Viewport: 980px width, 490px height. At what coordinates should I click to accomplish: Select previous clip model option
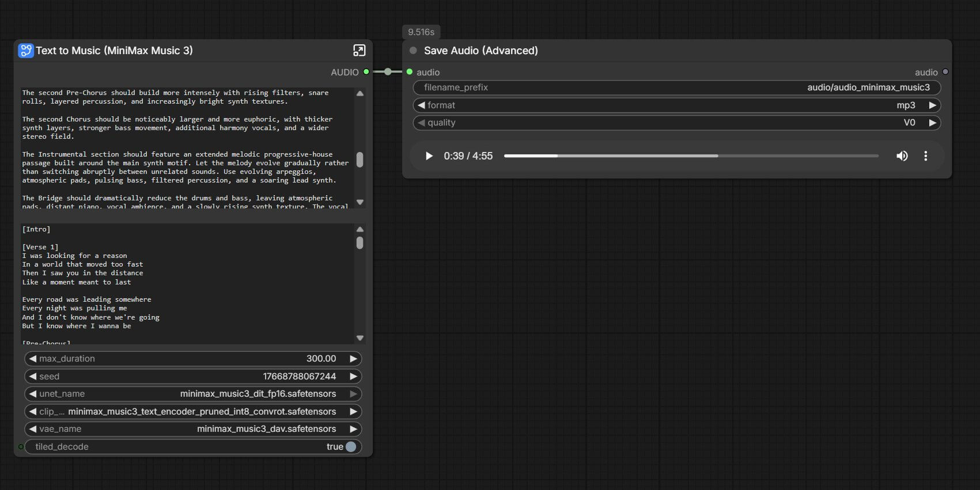click(33, 412)
